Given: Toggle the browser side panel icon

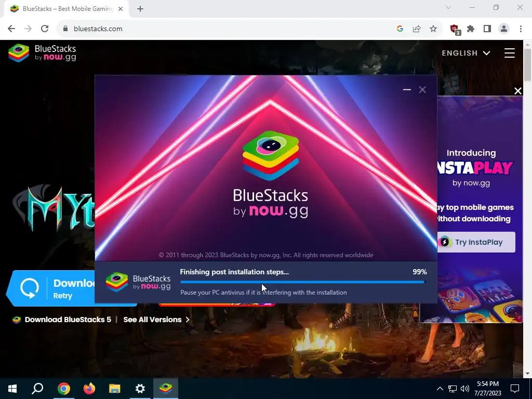Looking at the screenshot, I should 487,29.
